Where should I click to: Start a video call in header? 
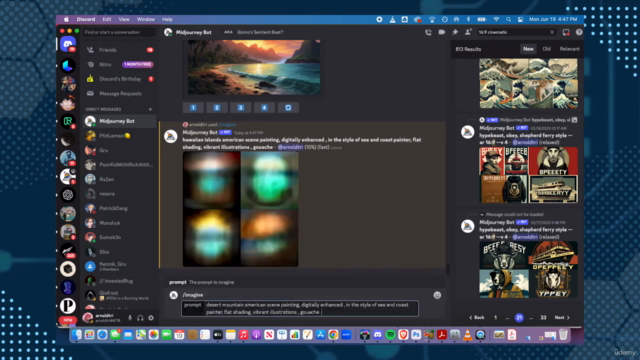[x=442, y=32]
